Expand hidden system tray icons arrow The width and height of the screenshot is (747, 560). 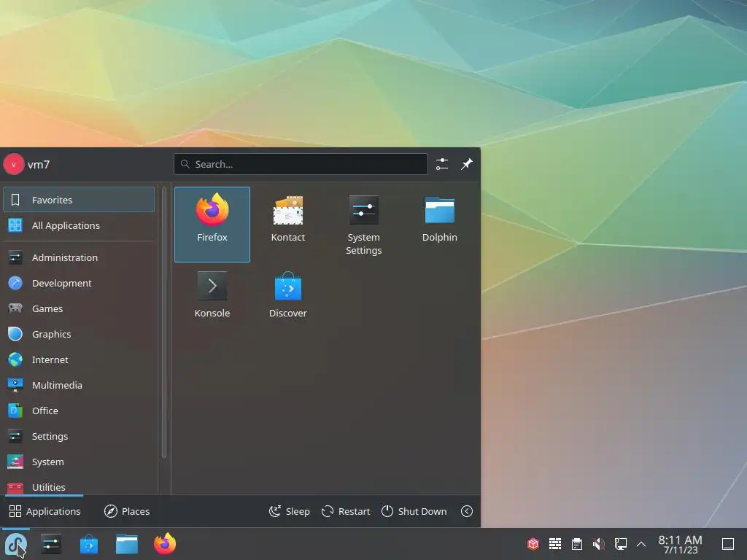pos(641,544)
